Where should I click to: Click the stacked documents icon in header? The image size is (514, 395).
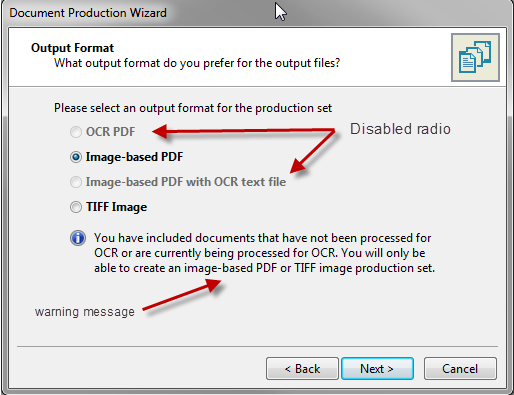pyautogui.click(x=475, y=57)
